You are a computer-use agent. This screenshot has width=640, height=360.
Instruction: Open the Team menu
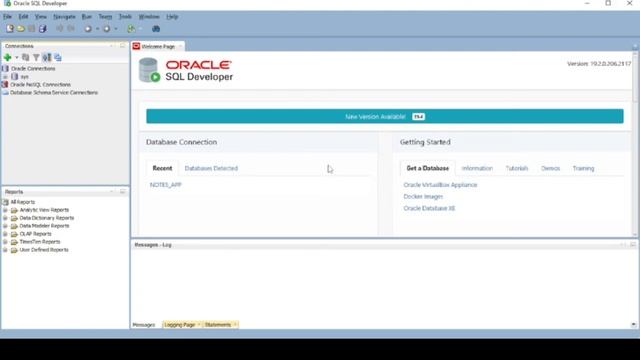pos(105,17)
